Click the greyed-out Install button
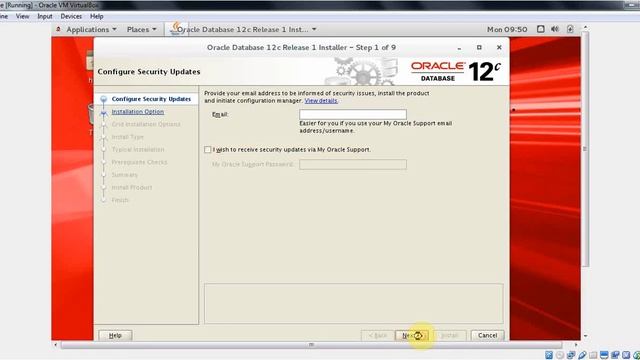Viewport: 640px width, 360px height. pyautogui.click(x=449, y=335)
